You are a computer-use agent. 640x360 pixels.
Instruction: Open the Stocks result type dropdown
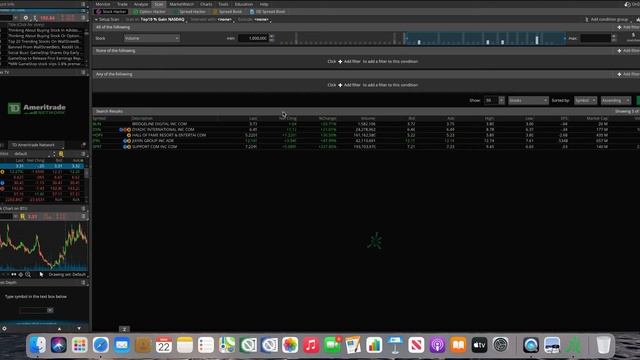[x=528, y=100]
